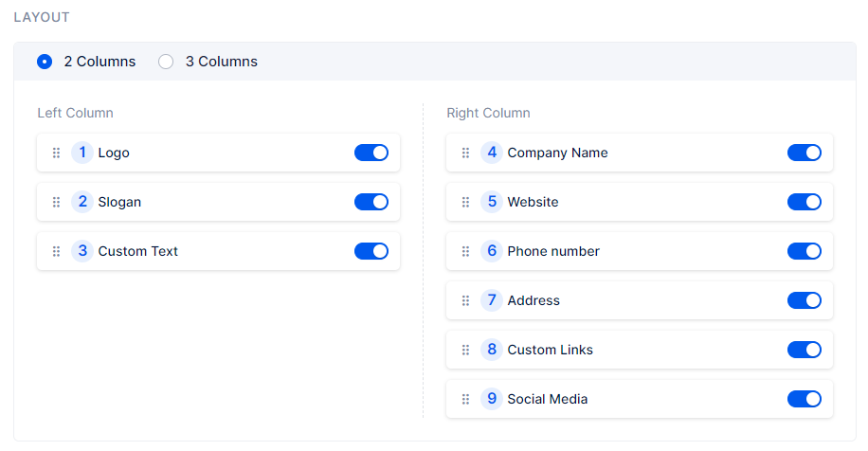Viewport: 868px width, 451px height.
Task: Click the Phone number row label
Action: point(553,251)
